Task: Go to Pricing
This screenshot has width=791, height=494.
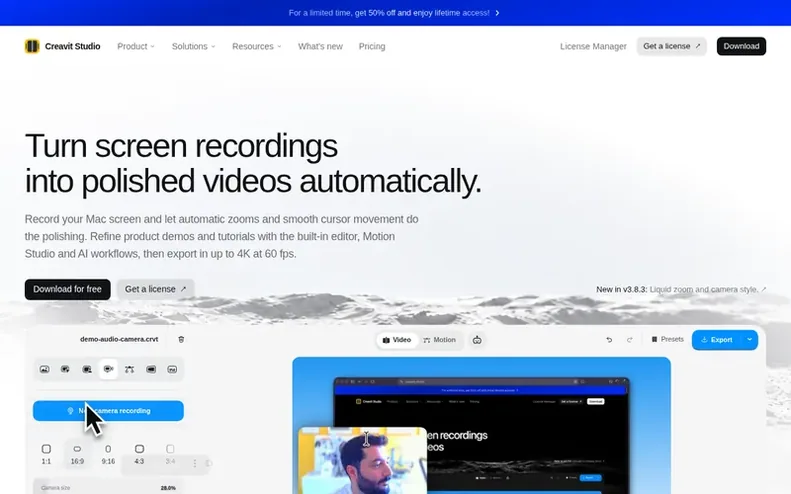Action: tap(372, 46)
